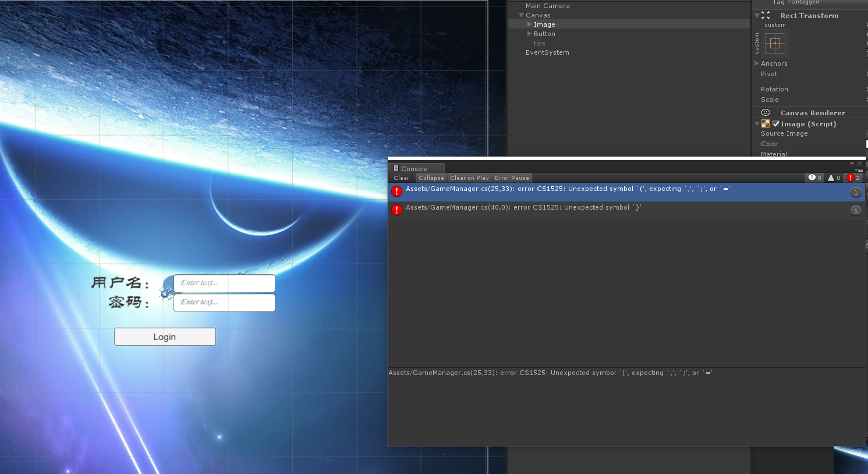Click the 密码 label in scene

pyautogui.click(x=129, y=302)
